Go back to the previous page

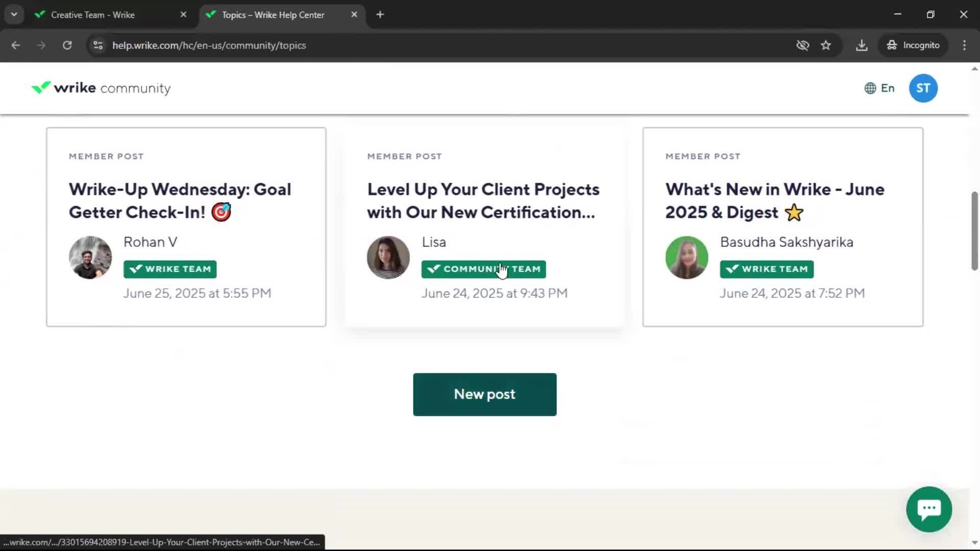point(15,45)
